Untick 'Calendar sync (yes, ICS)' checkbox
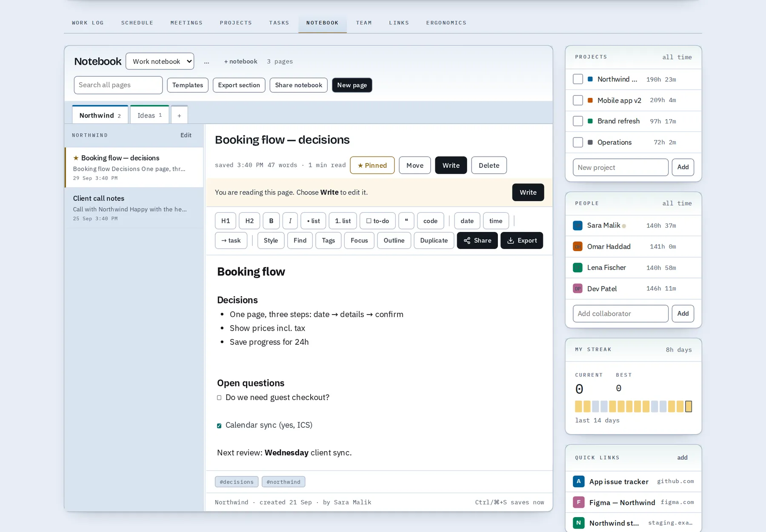The width and height of the screenshot is (766, 532). 219,426
